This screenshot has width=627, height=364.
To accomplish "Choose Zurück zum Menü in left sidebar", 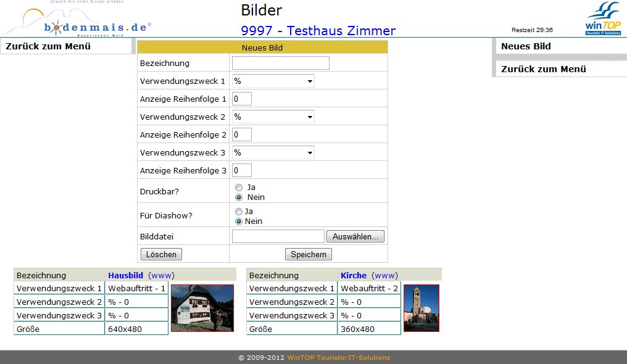I will pos(48,46).
